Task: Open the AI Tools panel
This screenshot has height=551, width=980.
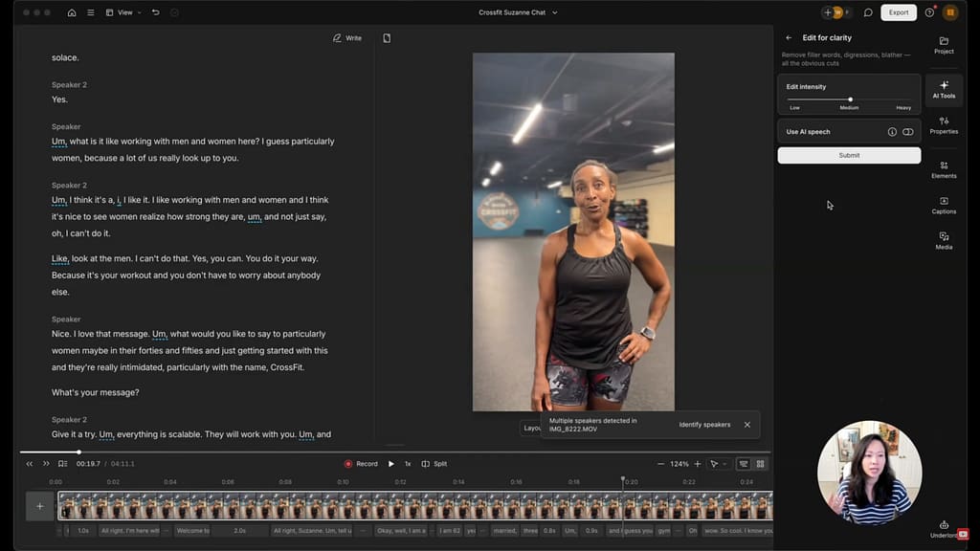Action: click(944, 89)
